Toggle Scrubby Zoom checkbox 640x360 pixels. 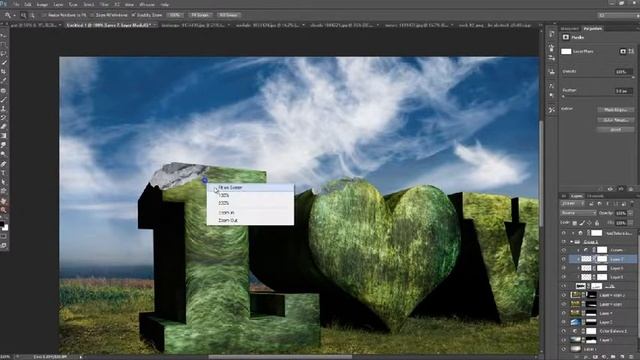(133, 15)
